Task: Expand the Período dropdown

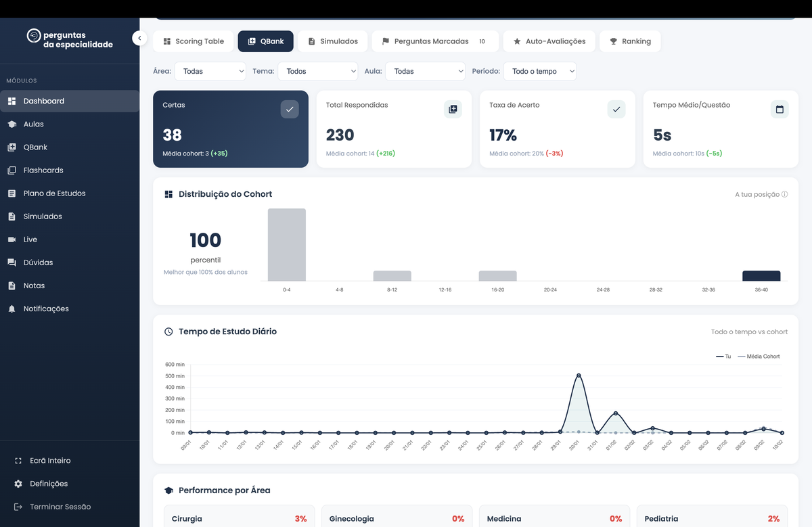Action: pyautogui.click(x=540, y=70)
